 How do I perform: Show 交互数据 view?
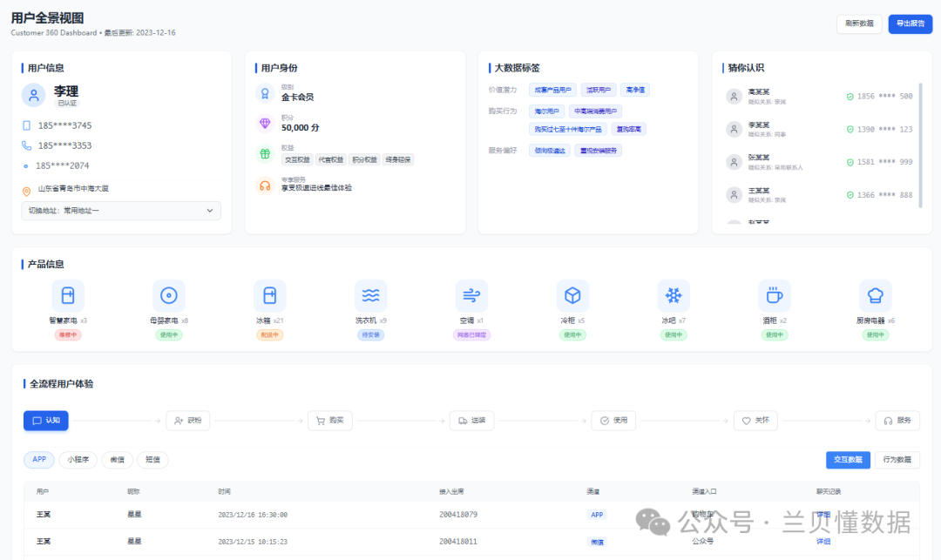click(848, 459)
